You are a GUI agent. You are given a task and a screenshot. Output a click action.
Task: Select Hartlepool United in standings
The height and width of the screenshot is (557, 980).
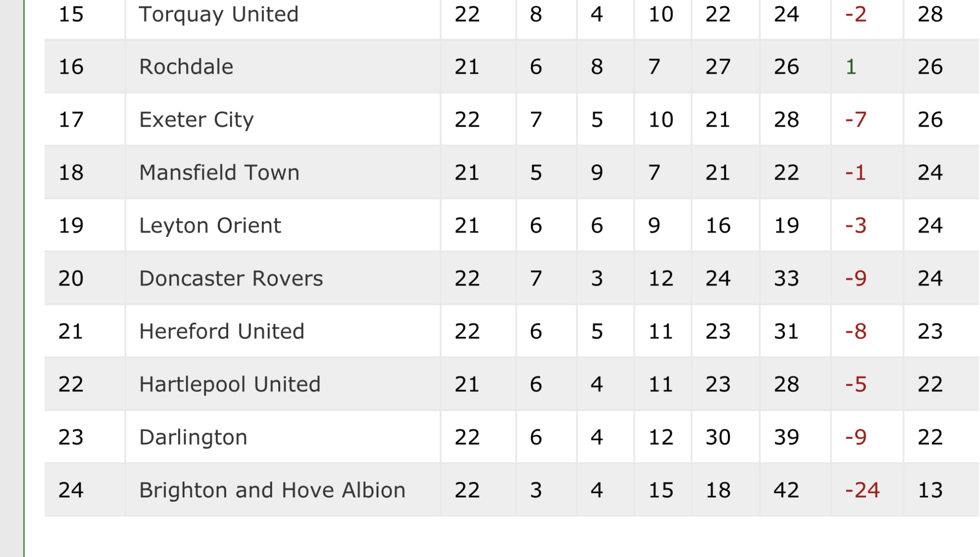point(230,384)
